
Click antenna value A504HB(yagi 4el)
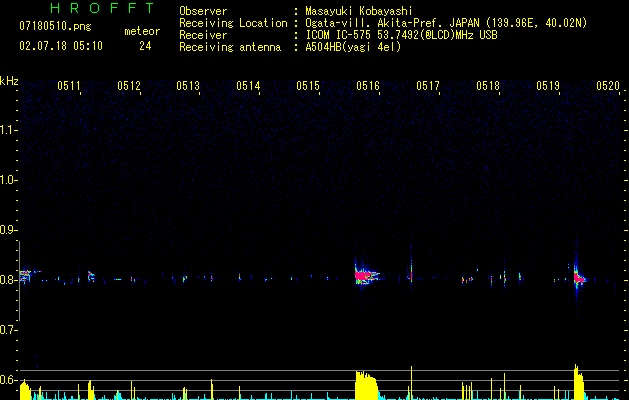[x=353, y=47]
